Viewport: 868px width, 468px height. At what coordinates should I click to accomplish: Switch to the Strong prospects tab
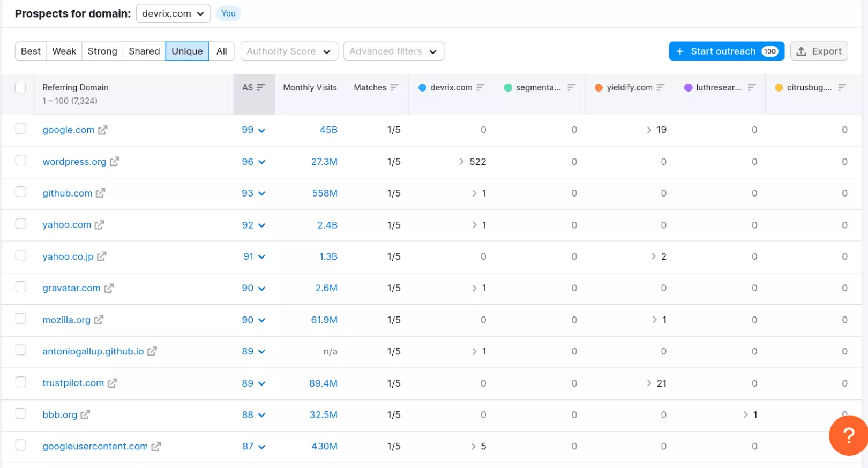pyautogui.click(x=102, y=51)
